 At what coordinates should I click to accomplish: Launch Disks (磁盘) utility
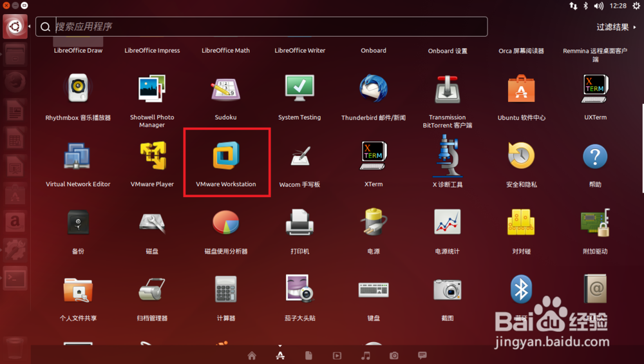point(152,223)
